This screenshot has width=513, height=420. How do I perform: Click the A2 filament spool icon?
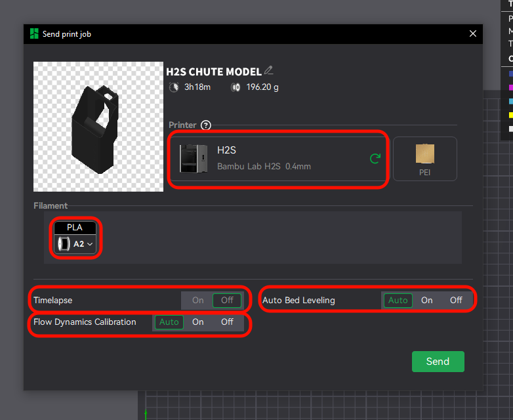coord(64,244)
